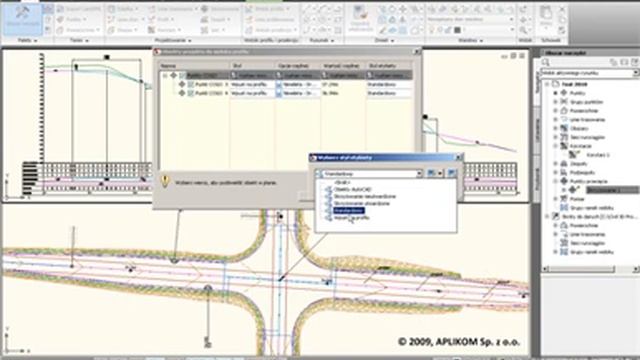Select the Powierzchnie node under the drawing in Toolspace
The image size is (640, 360).
coord(584,111)
